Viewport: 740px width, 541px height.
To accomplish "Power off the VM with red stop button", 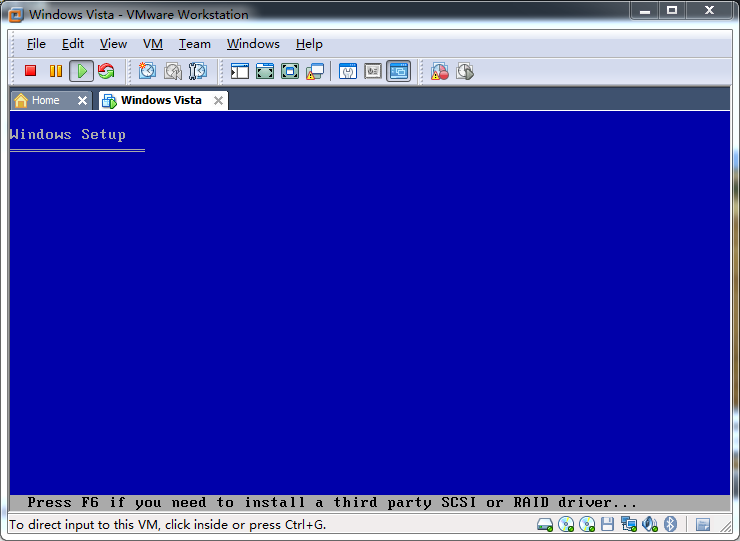I will pos(31,71).
